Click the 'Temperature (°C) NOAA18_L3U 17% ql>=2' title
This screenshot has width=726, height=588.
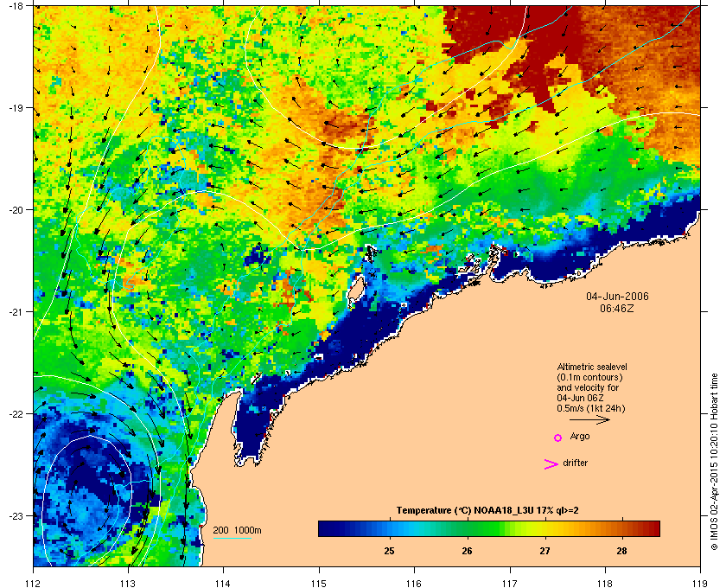(487, 511)
